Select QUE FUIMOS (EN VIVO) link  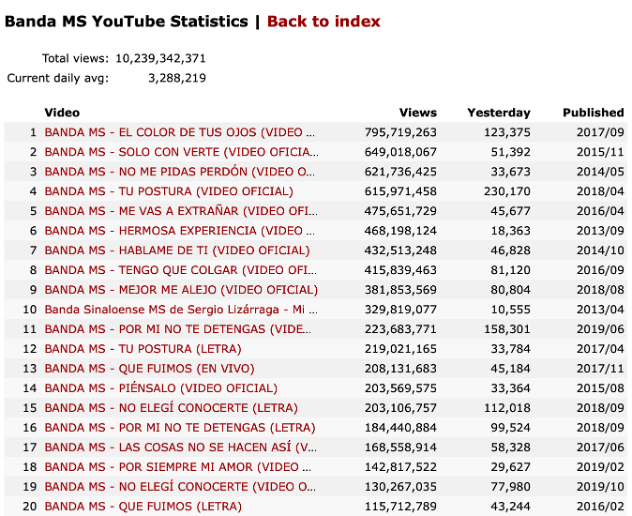pos(149,368)
